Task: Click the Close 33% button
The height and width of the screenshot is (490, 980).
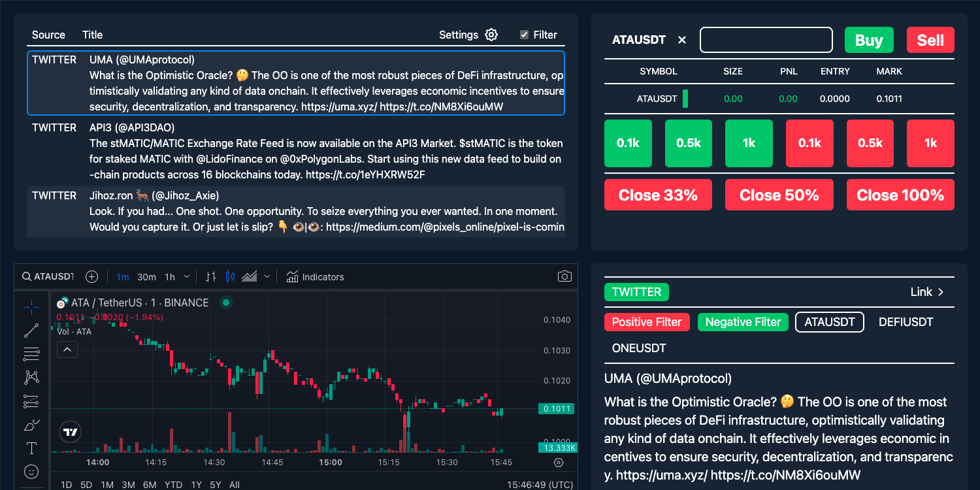Action: click(x=658, y=195)
